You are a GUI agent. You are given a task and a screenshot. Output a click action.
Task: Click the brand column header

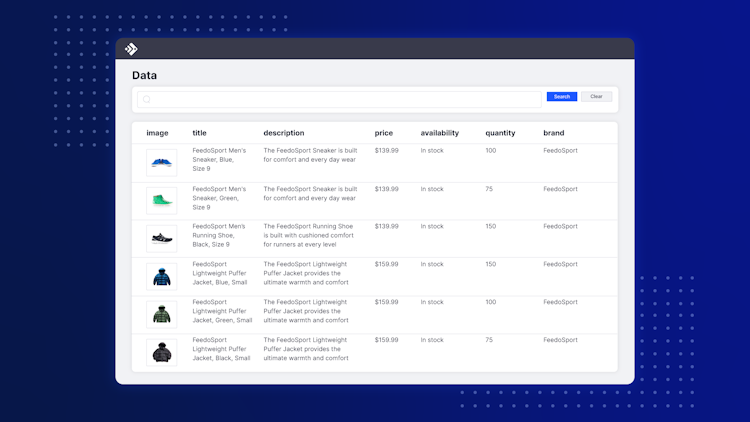(553, 133)
